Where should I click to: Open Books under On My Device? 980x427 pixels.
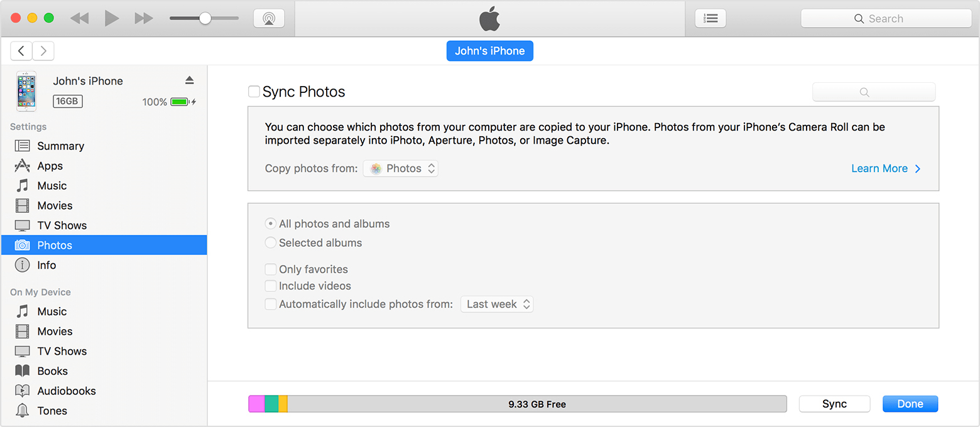104,371
